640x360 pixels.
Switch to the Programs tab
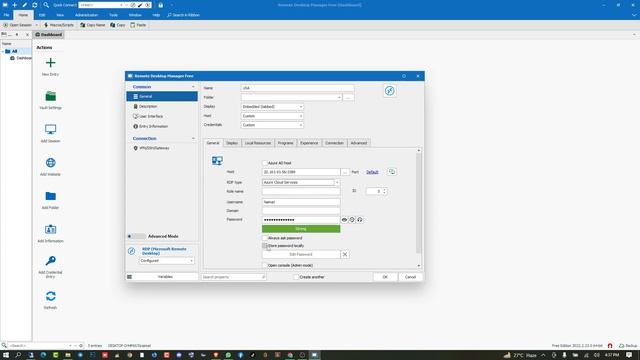click(x=285, y=143)
